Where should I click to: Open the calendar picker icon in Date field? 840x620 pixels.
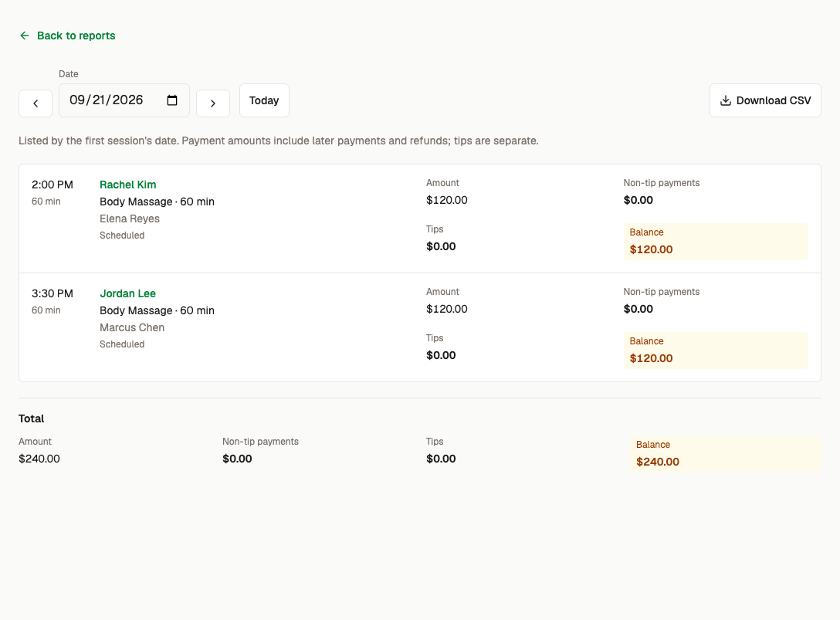point(172,100)
